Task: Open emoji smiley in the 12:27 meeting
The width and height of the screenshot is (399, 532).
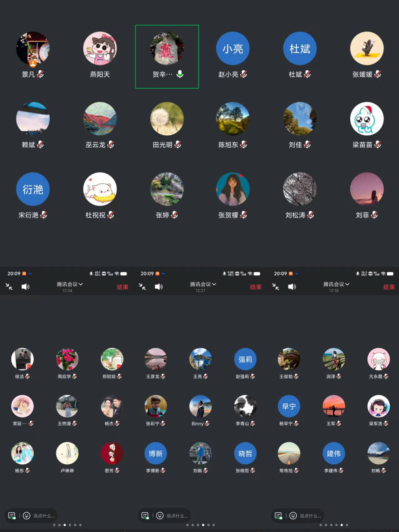Action: pyautogui.click(x=160, y=515)
